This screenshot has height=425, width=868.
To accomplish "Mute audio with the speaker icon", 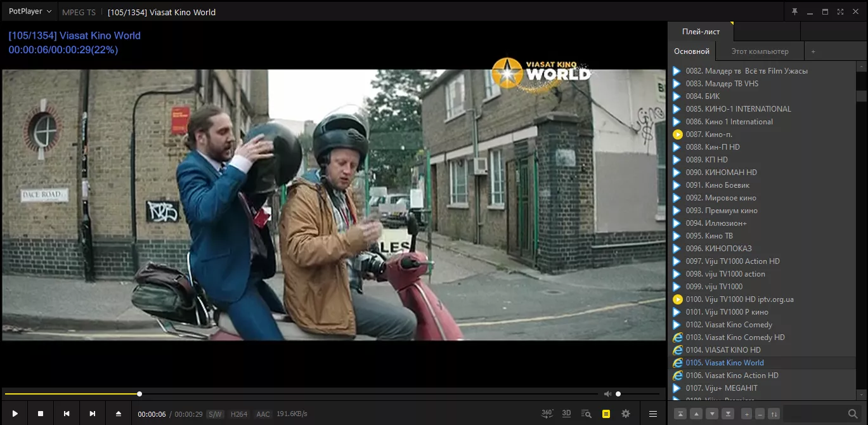I will pyautogui.click(x=607, y=394).
